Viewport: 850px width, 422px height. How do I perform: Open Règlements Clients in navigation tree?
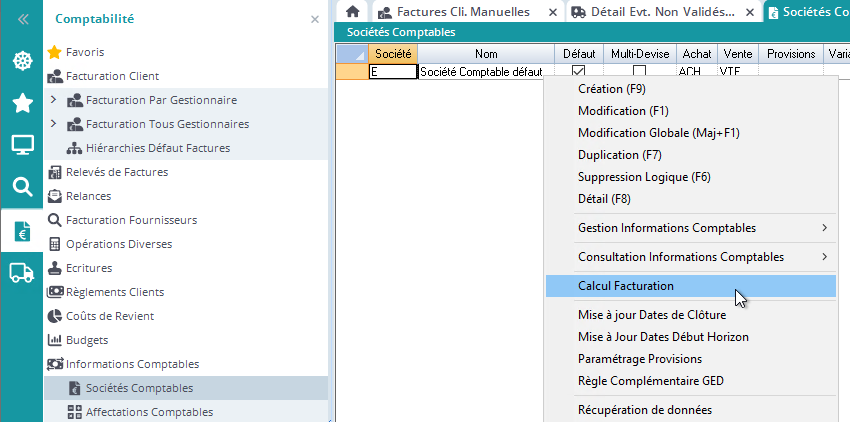pyautogui.click(x=115, y=292)
